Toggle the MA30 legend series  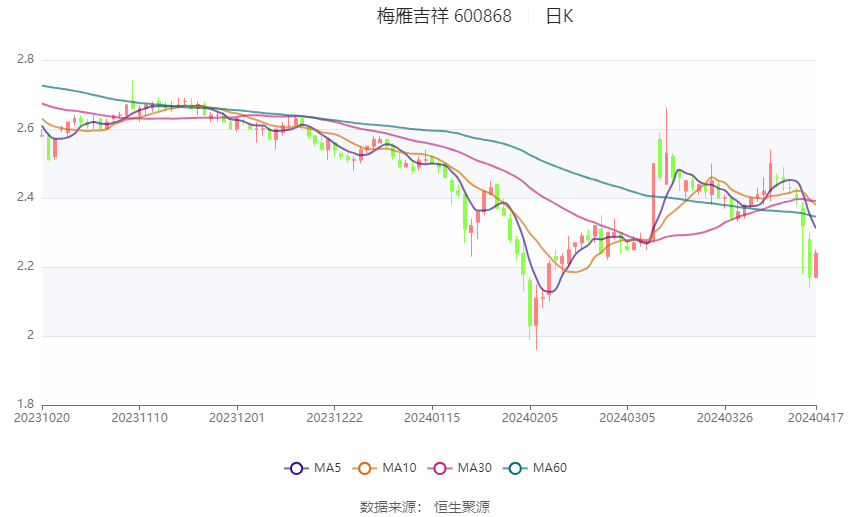(x=460, y=468)
